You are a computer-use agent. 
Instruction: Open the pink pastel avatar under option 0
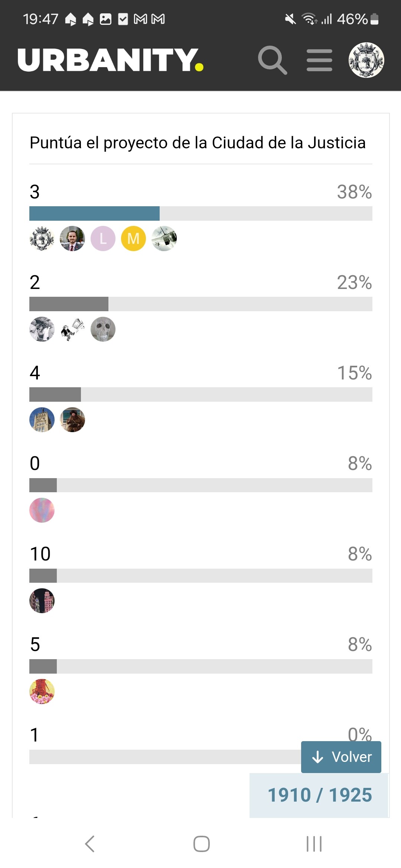click(x=42, y=510)
